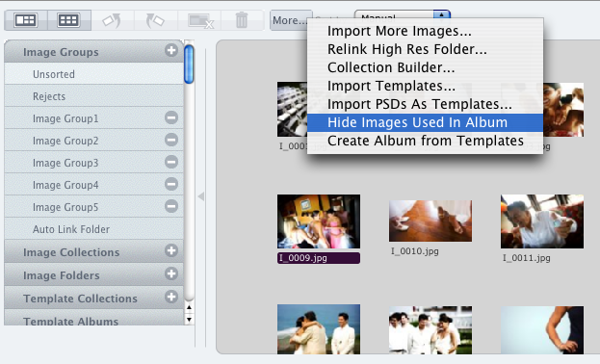The image size is (600, 364).
Task: Rotate image counter-clockwise toolbar icon
Action: tap(112, 20)
